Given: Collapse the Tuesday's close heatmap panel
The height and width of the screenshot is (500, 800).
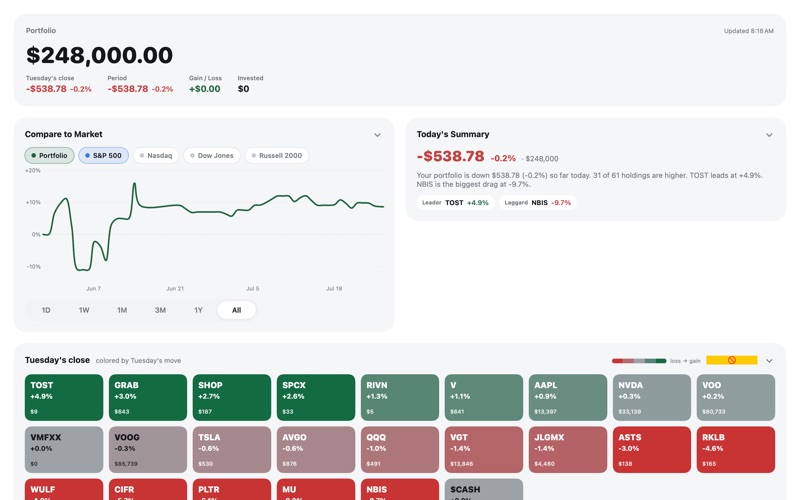Looking at the screenshot, I should (x=769, y=361).
